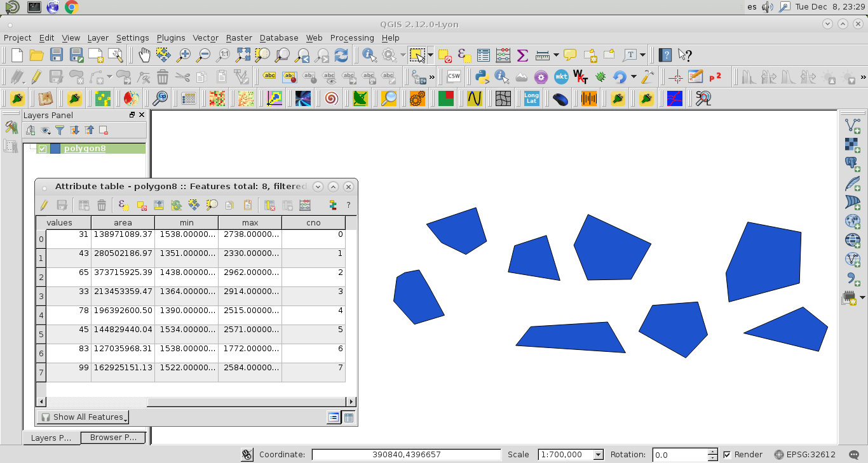Open the Text Annotation dropdown arrow
Image resolution: width=868 pixels, height=463 pixels.
(643, 55)
